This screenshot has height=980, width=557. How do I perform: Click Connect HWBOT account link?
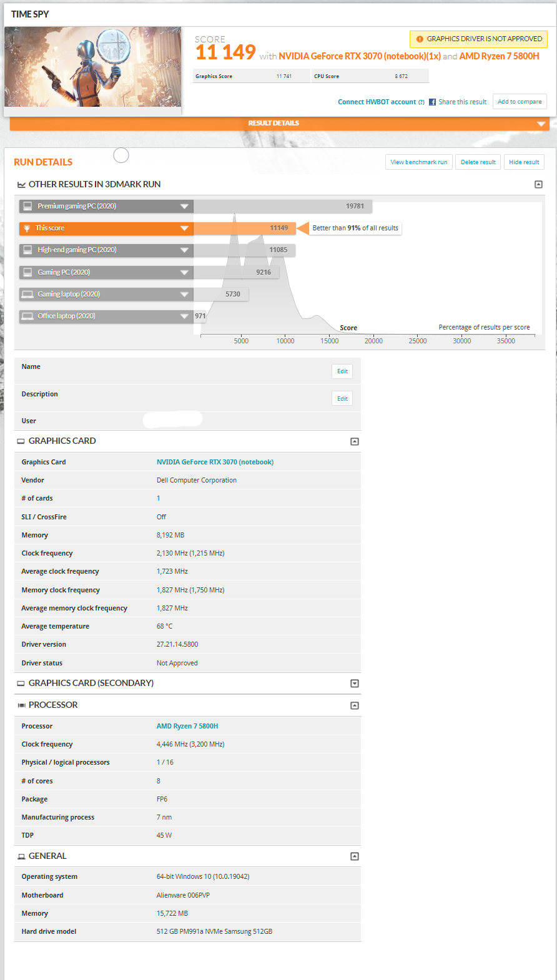coord(377,102)
